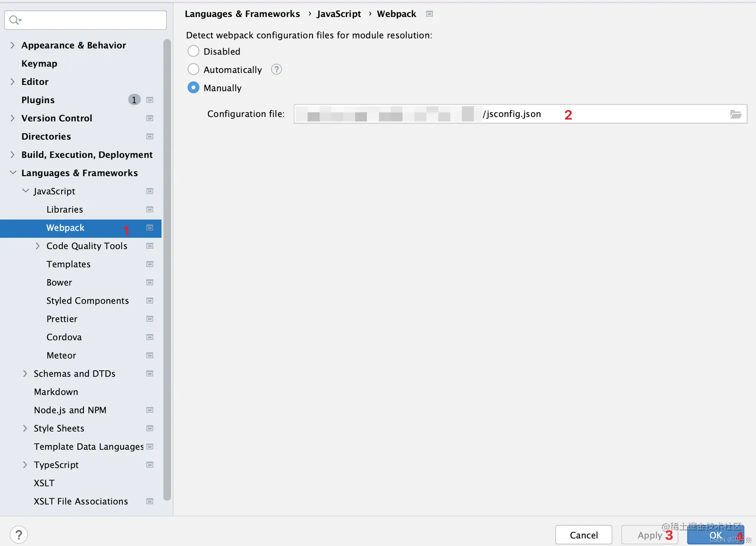This screenshot has width=756, height=546.
Task: Open Styled Components settings page
Action: pos(87,301)
